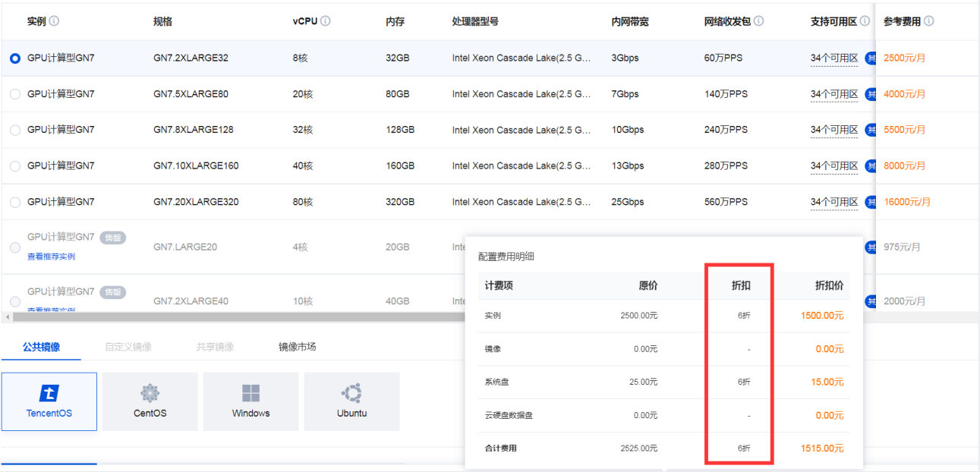Screen dimensions: 980x472
Task: Expand 34个可用区 in the GN7.2XLARGE32 row
Action: pos(833,58)
